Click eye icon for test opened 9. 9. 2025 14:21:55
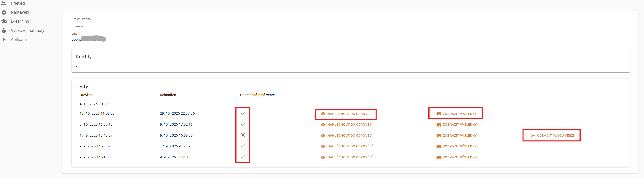Screen dimensions: 644x177 point(323,157)
